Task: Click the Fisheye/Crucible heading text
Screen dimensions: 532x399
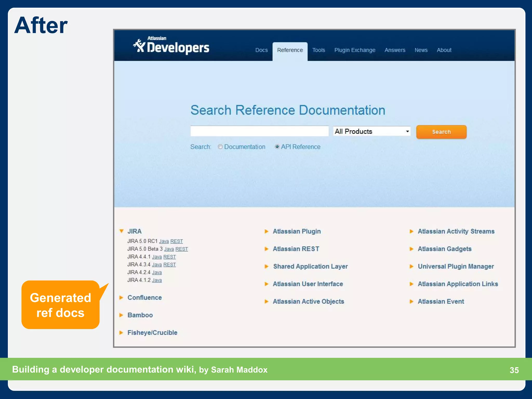Action: pyautogui.click(x=152, y=333)
